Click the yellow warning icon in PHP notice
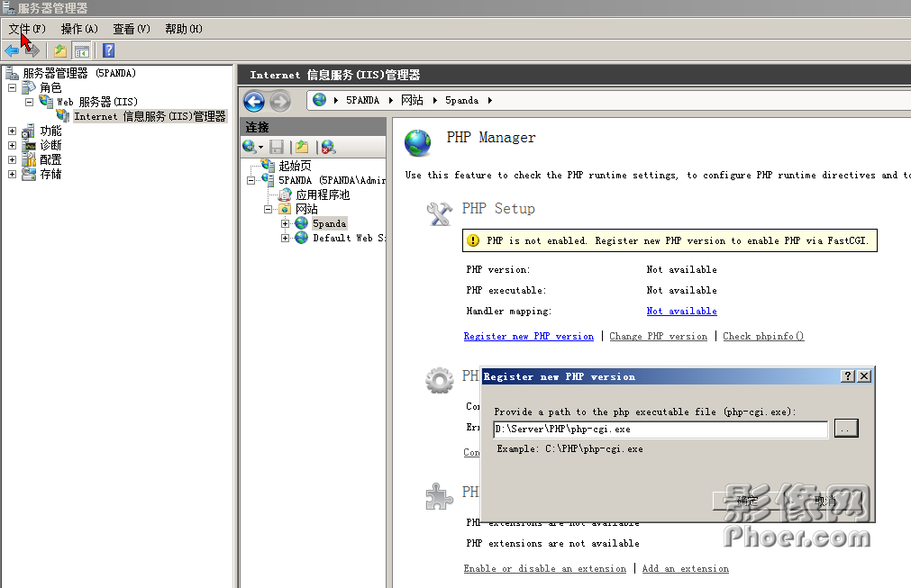911x588 pixels. [473, 240]
